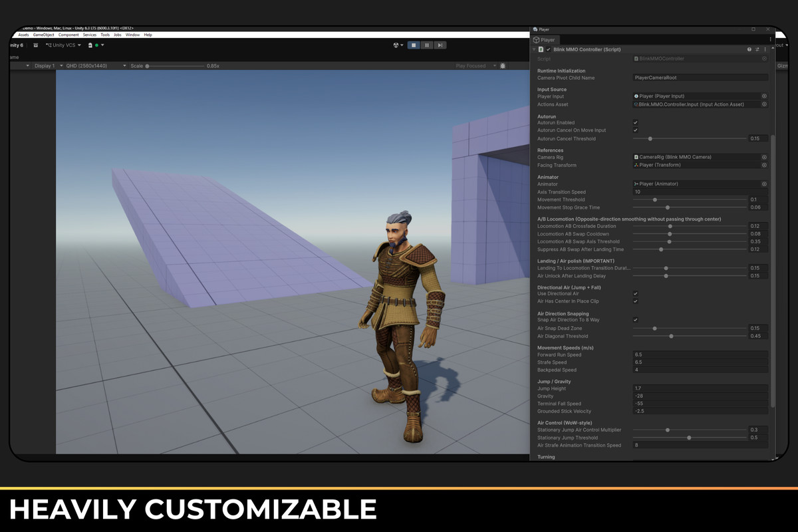798x532 pixels.
Task: Enable the Autorun Enabled checkbox
Action: (635, 122)
